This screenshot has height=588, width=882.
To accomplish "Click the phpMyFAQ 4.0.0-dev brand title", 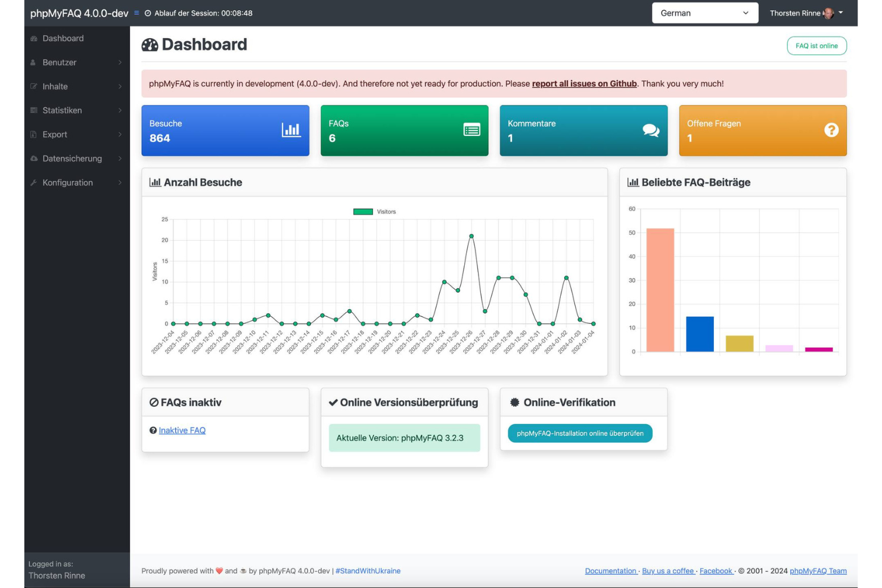I will click(x=79, y=13).
